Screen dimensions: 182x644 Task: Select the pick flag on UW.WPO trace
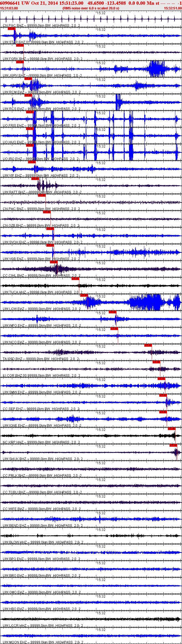coord(112,312)
